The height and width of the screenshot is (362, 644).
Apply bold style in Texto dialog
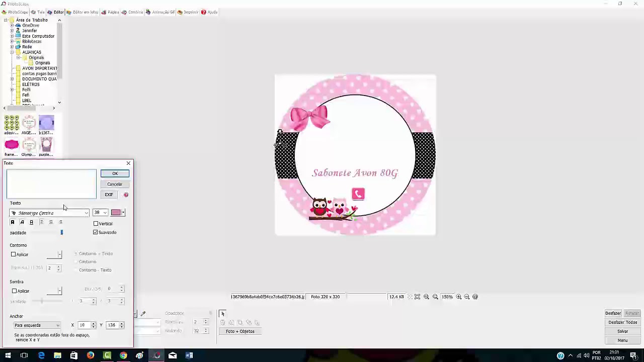coord(13,222)
